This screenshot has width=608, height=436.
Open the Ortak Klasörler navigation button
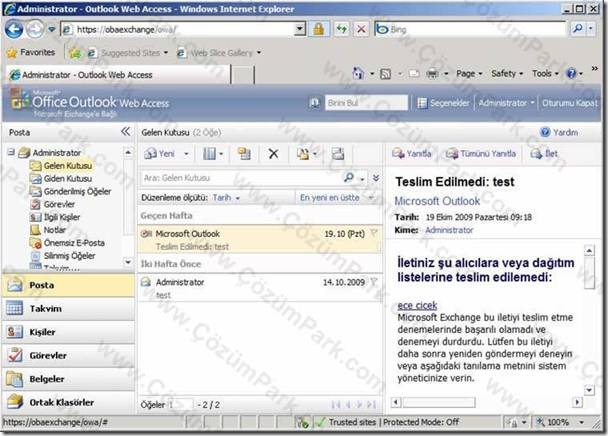tap(68, 402)
